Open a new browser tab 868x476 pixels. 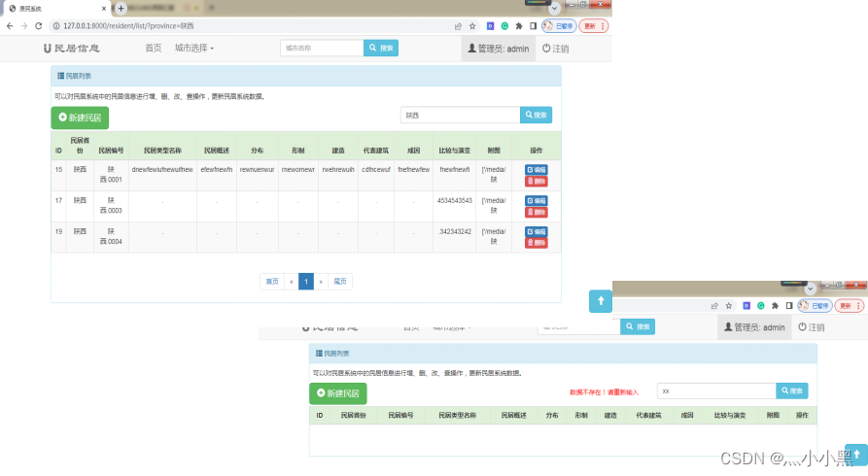pyautogui.click(x=121, y=9)
